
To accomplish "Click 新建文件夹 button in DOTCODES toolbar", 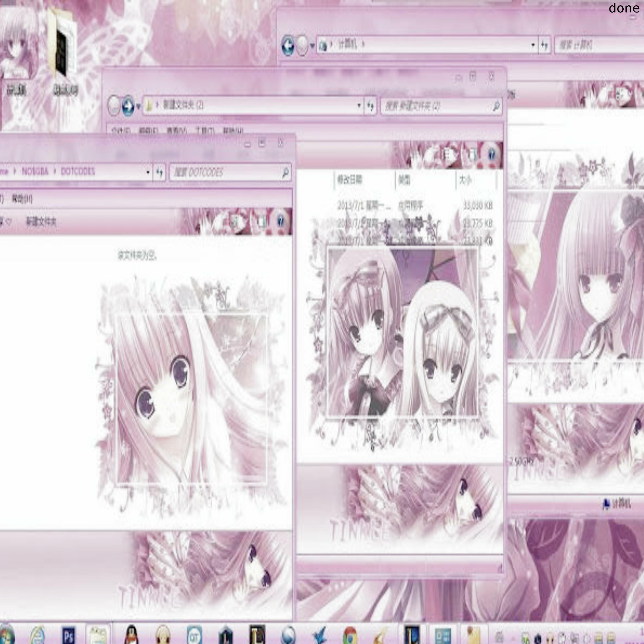I will [41, 221].
